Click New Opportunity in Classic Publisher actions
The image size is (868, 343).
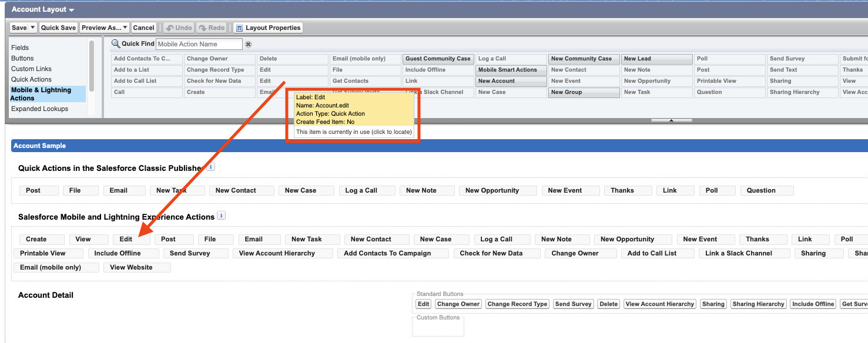coord(498,190)
